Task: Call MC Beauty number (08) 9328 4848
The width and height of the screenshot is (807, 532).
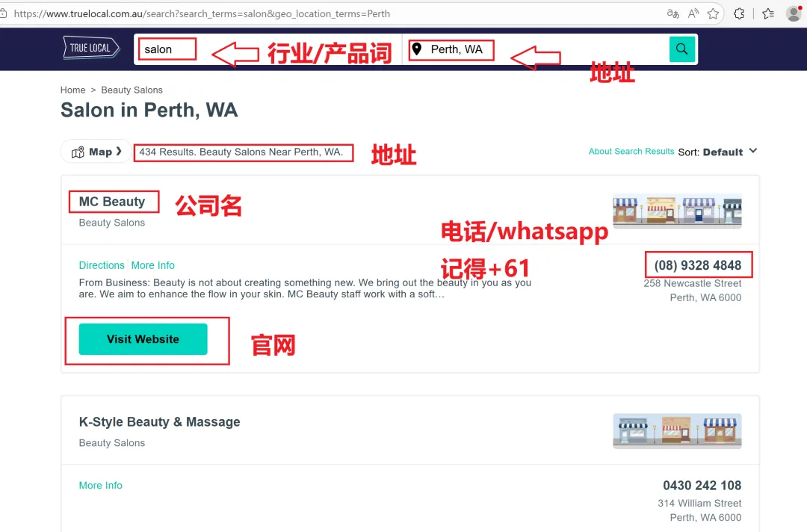Action: click(x=697, y=265)
